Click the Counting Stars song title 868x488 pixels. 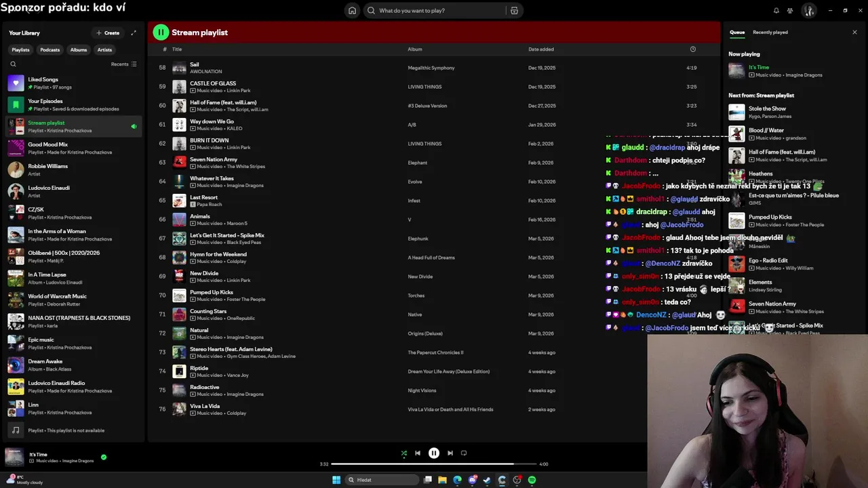click(x=208, y=311)
